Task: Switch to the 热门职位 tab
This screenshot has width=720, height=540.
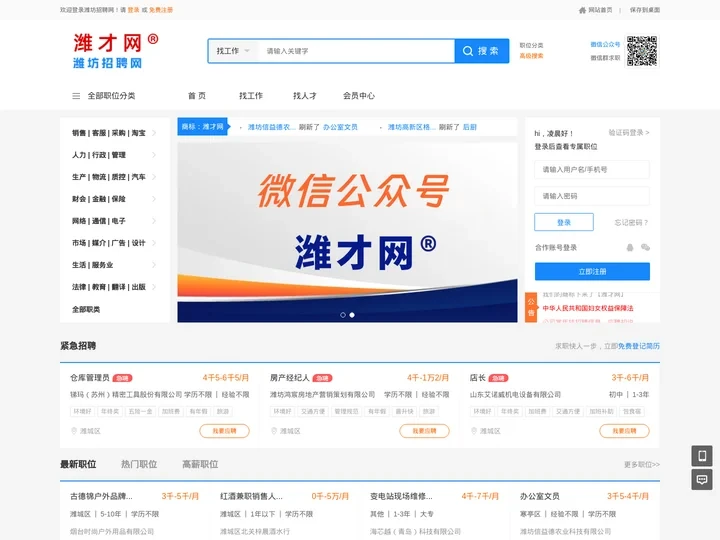Action: tap(139, 464)
